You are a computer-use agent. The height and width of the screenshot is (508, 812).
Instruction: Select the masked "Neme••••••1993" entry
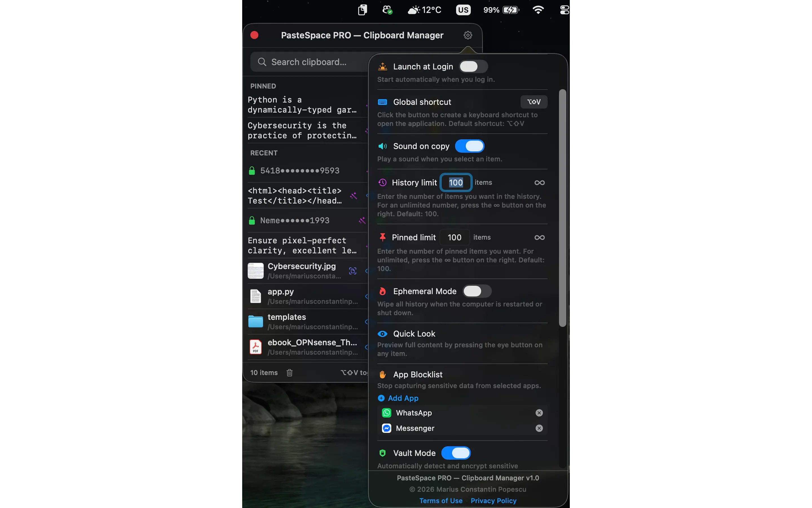295,220
